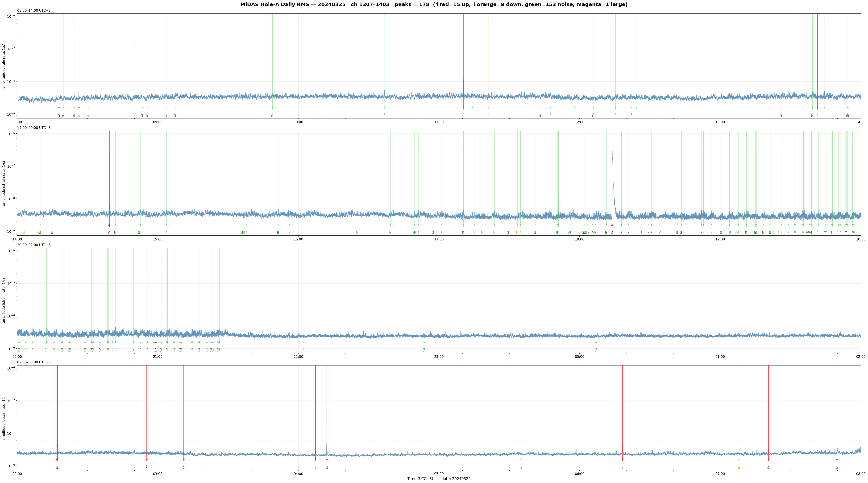Click the amplitude y-axis label of the 14:00–20:00 panel
Viewport: 868px width, 483px height.
coord(4,183)
